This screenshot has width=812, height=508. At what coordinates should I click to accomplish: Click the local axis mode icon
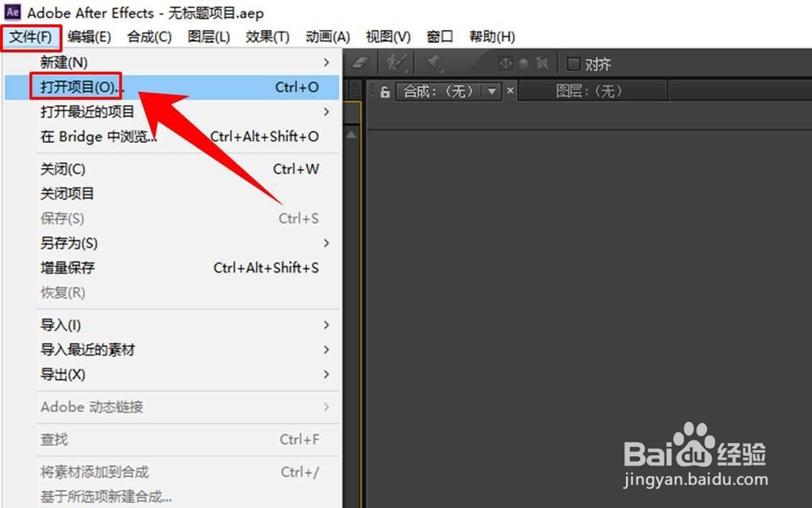pyautogui.click(x=505, y=63)
